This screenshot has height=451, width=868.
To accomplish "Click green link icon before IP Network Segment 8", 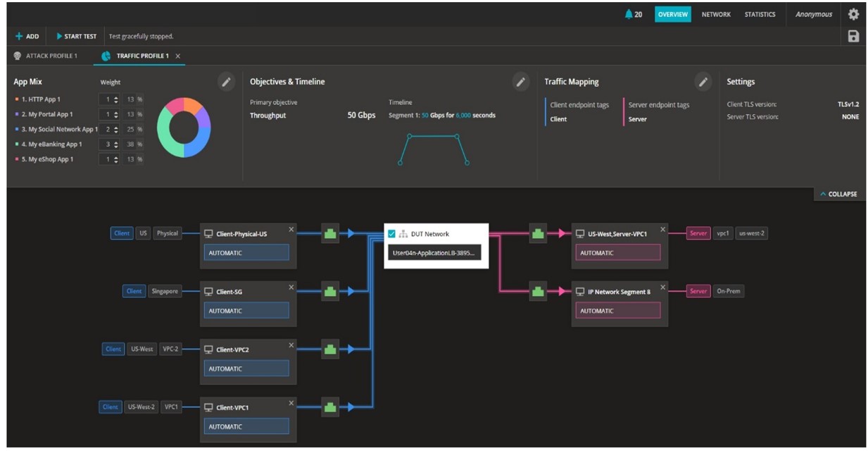I will point(538,291).
